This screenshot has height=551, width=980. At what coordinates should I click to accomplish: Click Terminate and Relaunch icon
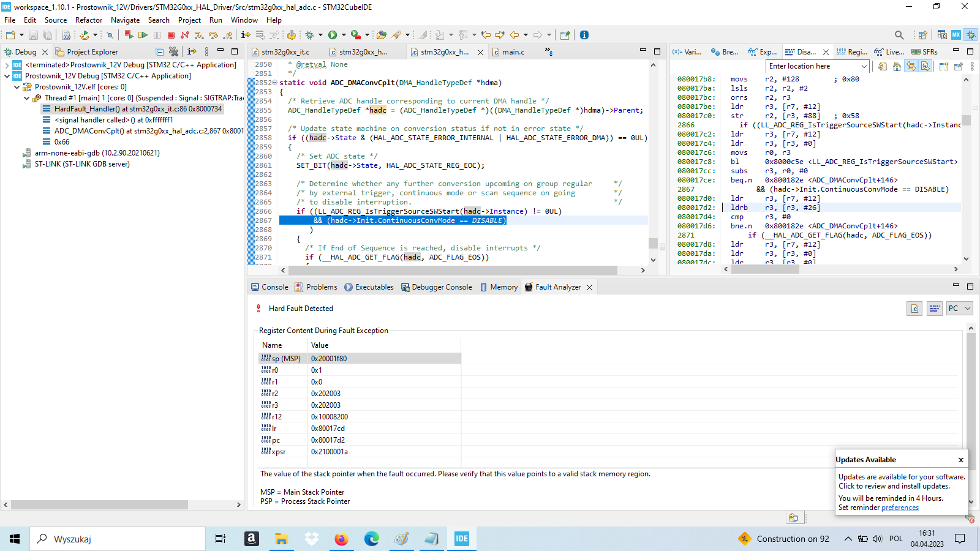129,35
